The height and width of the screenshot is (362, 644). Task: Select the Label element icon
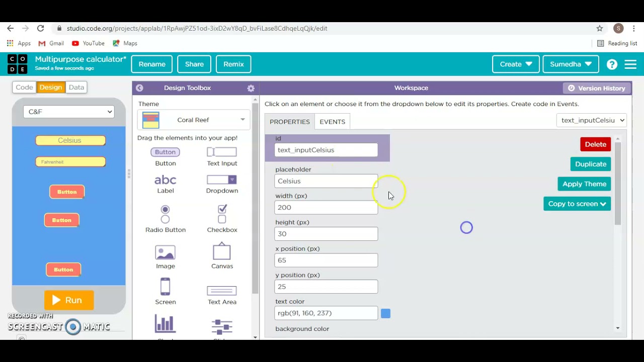click(166, 179)
